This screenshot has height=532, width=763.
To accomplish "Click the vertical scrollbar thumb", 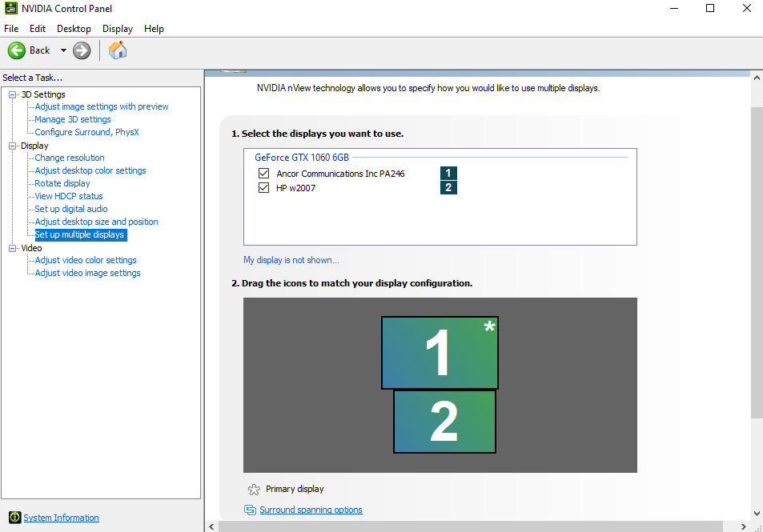I will (x=757, y=262).
